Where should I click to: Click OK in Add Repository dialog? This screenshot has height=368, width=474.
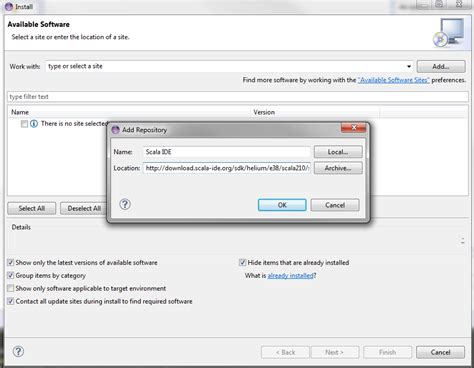(x=282, y=205)
